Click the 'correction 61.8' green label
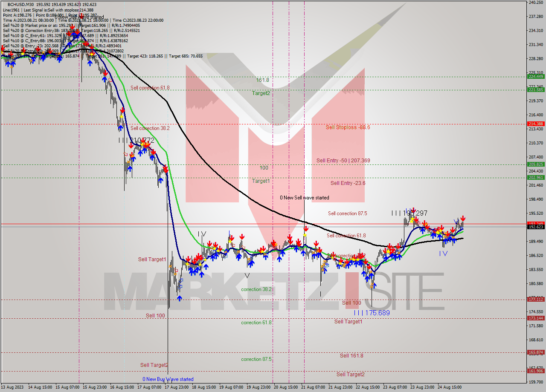This screenshot has height=392, width=546. click(x=256, y=323)
